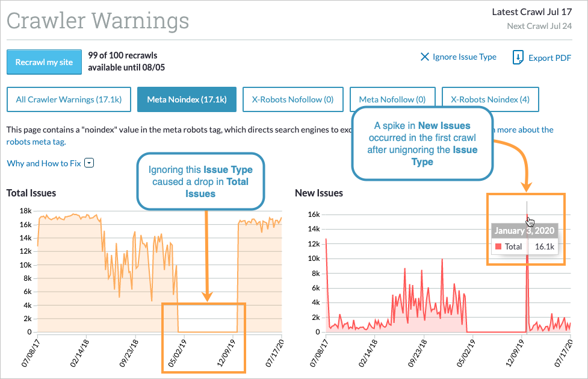Click the orange arrow pointing to the tooltip
The height and width of the screenshot is (379, 588).
pos(527,175)
